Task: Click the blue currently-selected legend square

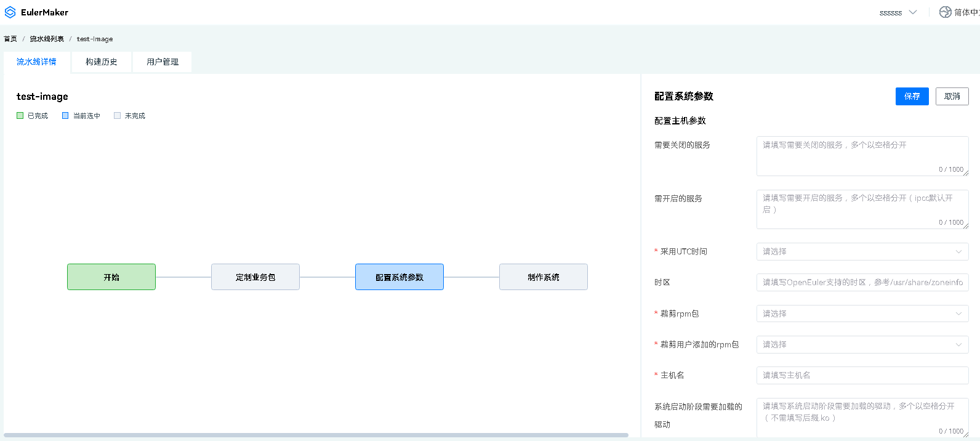Action: click(65, 116)
